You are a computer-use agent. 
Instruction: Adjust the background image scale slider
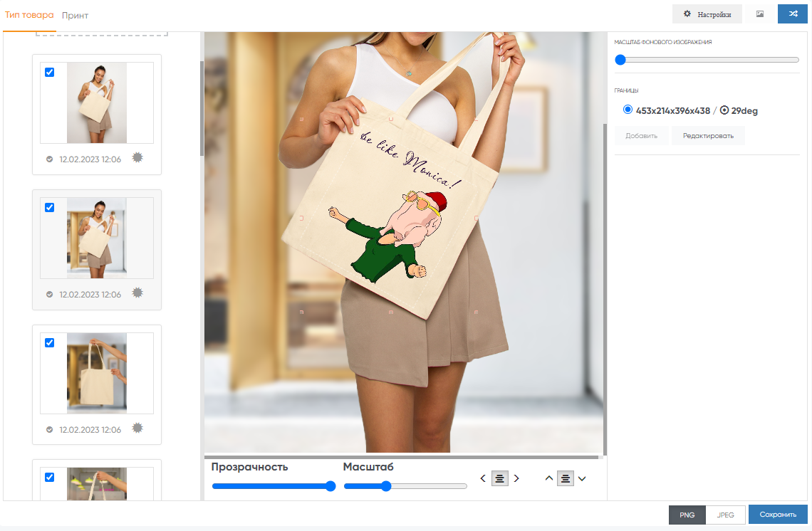(707, 60)
